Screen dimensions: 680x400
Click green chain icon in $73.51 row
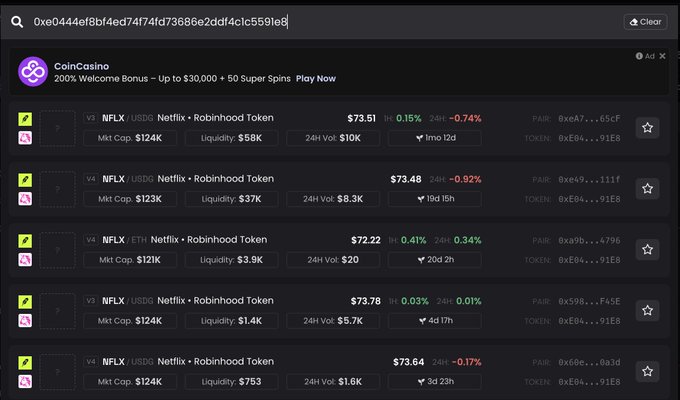(x=25, y=119)
